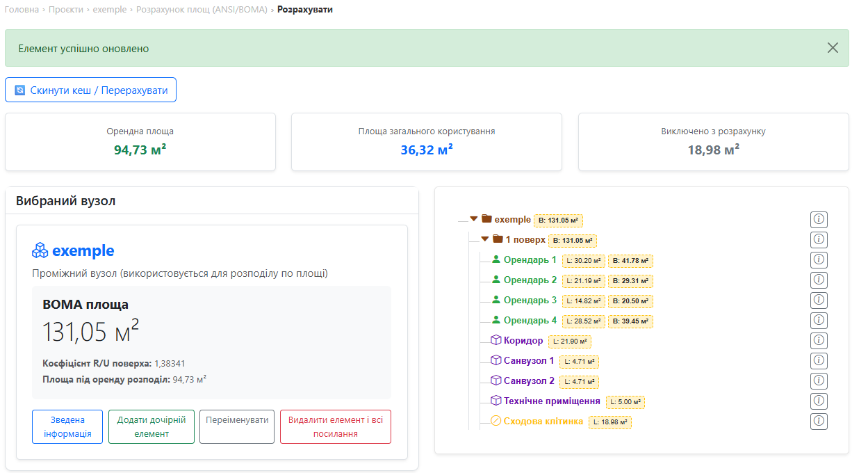
Task: Click the L: 21.90 м² badge
Action: click(570, 342)
